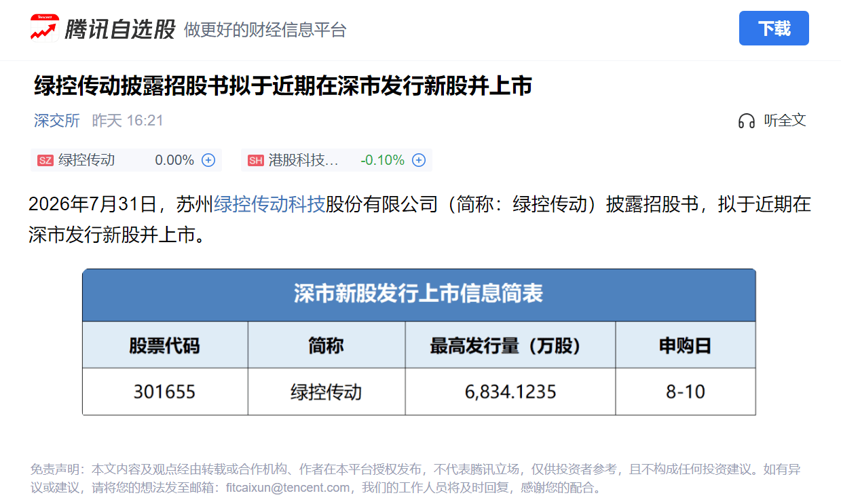Viewport: 841px width, 504px height.
Task: Click the -0.10% change value
Action: pos(382,160)
